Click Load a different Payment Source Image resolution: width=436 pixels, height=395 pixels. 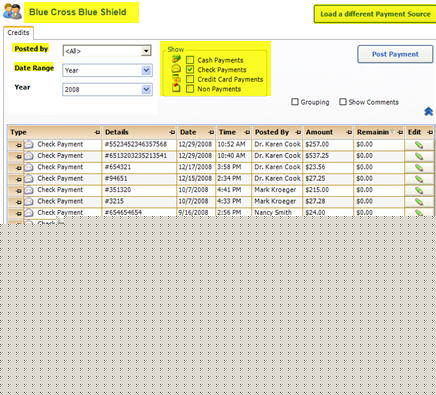click(375, 14)
